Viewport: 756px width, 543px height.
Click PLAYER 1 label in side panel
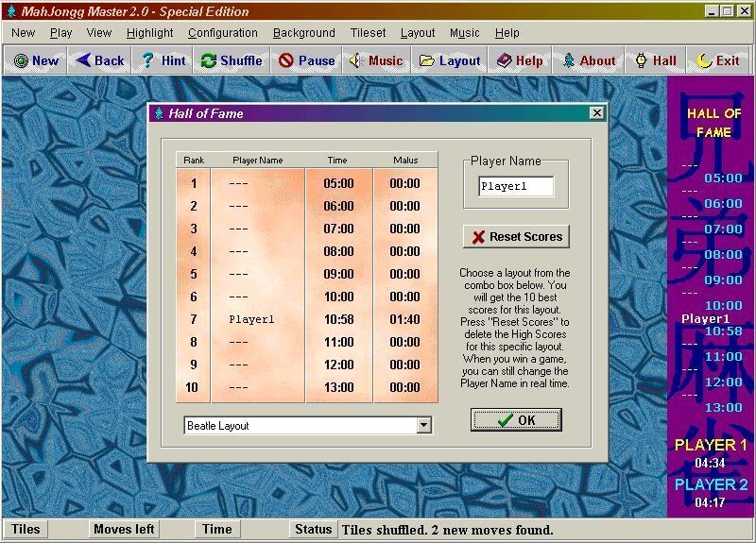coord(711,445)
